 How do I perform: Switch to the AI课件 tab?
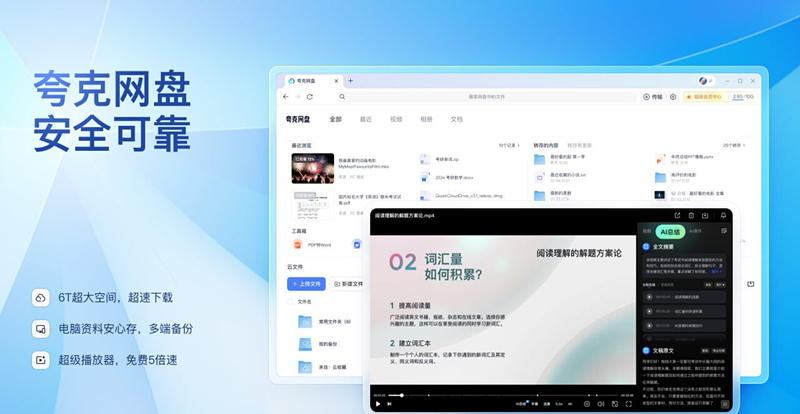[x=695, y=231]
